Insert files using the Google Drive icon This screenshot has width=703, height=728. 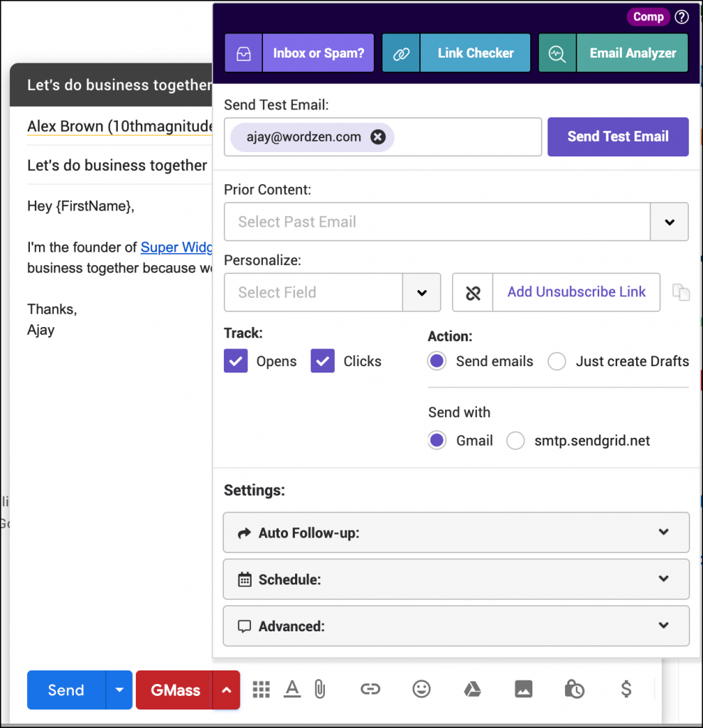pos(472,689)
